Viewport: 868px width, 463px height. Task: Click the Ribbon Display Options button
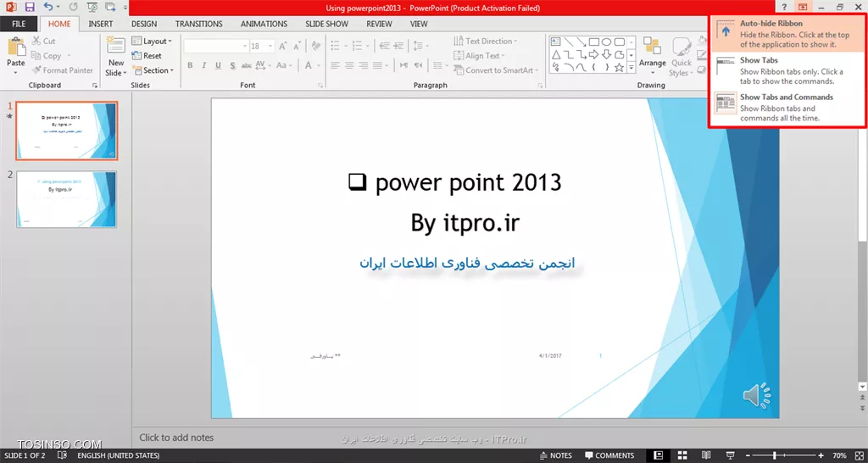coord(803,7)
